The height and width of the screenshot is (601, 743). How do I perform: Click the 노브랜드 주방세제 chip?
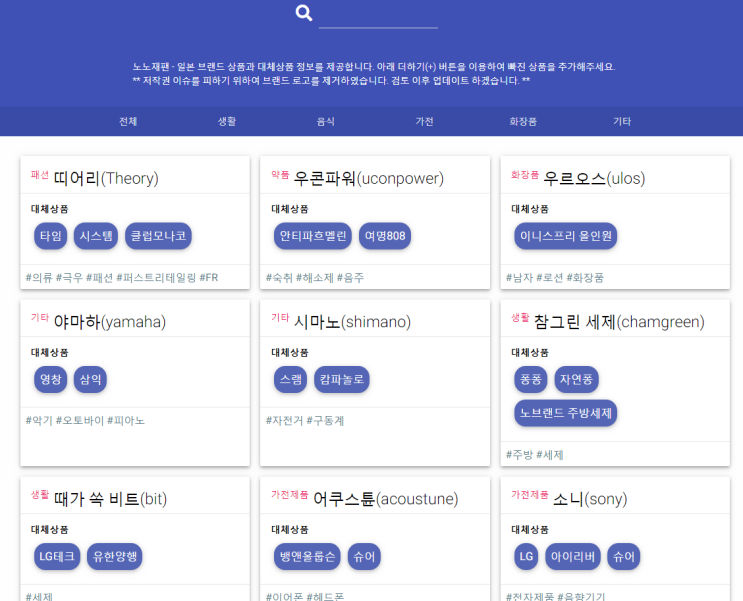tap(566, 413)
